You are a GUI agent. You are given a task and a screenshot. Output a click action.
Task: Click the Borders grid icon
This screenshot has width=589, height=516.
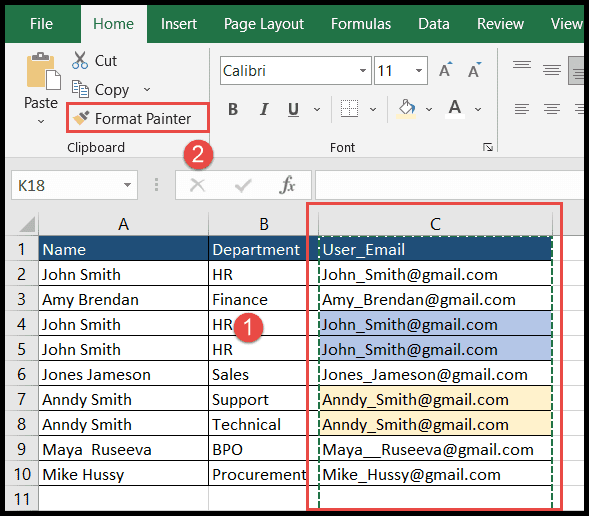point(349,109)
